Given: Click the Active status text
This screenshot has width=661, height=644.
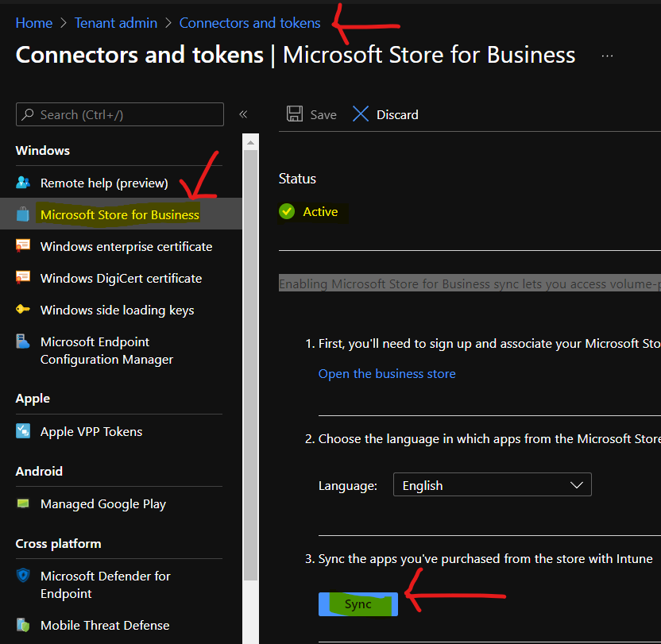Looking at the screenshot, I should click(320, 211).
